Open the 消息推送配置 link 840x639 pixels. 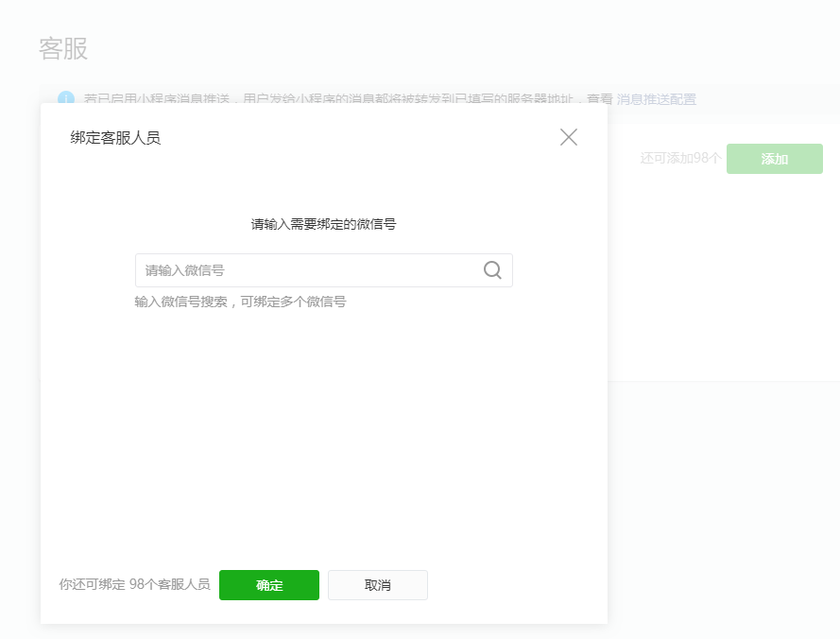click(x=656, y=99)
